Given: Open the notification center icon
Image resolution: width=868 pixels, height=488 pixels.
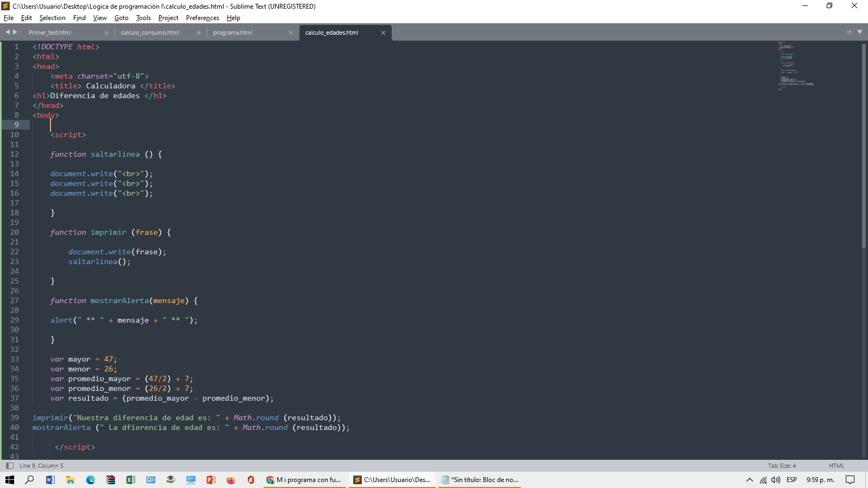Looking at the screenshot, I should (x=850, y=480).
